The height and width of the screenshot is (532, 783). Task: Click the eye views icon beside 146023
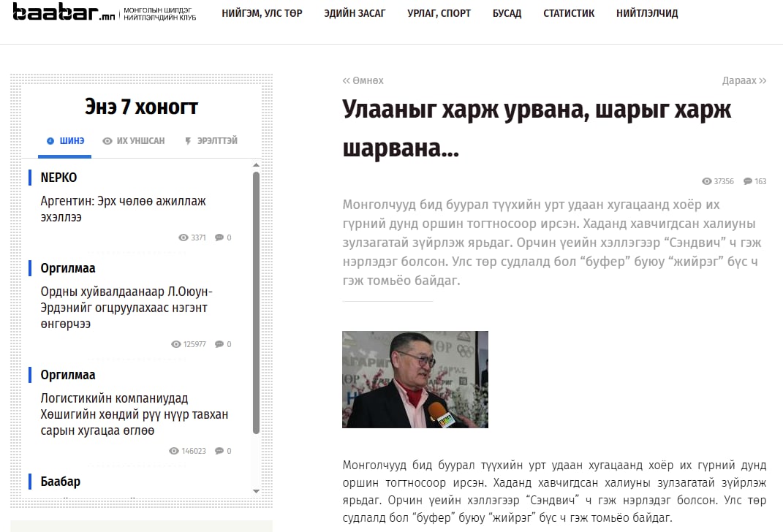174,451
